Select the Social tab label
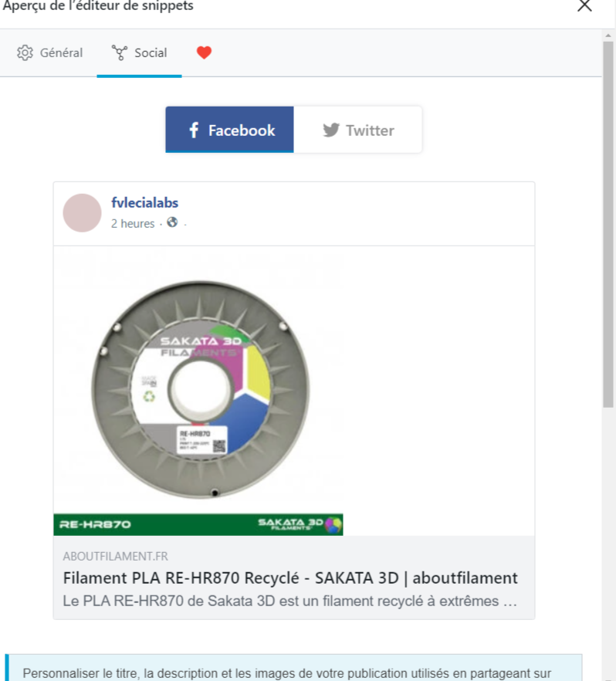The image size is (616, 681). 151,53
